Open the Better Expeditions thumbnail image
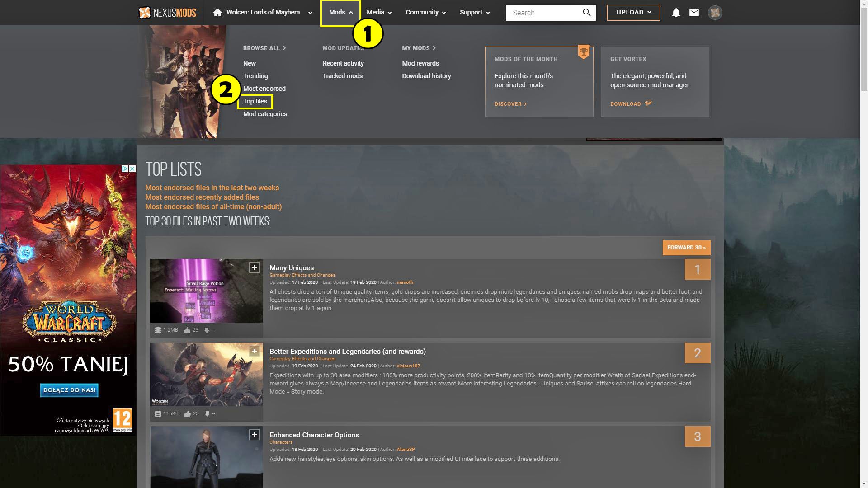The image size is (868, 488). point(207,374)
